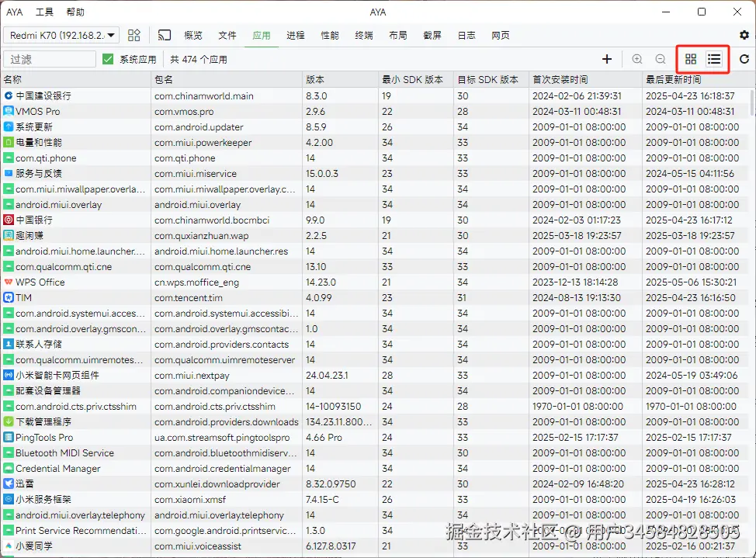Screen dimensions: 756x558
Task: Select cn.wps.moffice_eng package cell
Action: (227, 282)
